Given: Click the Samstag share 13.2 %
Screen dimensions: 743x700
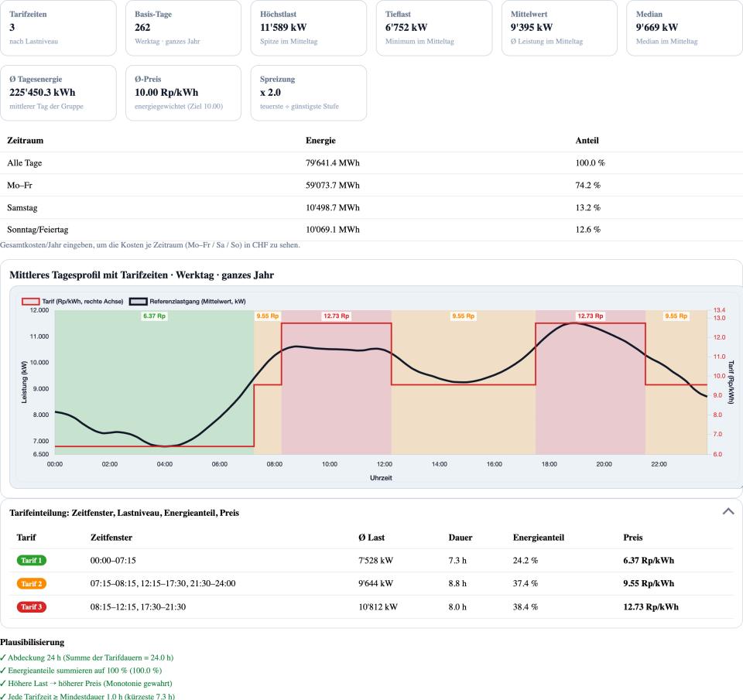Looking at the screenshot, I should (588, 207).
